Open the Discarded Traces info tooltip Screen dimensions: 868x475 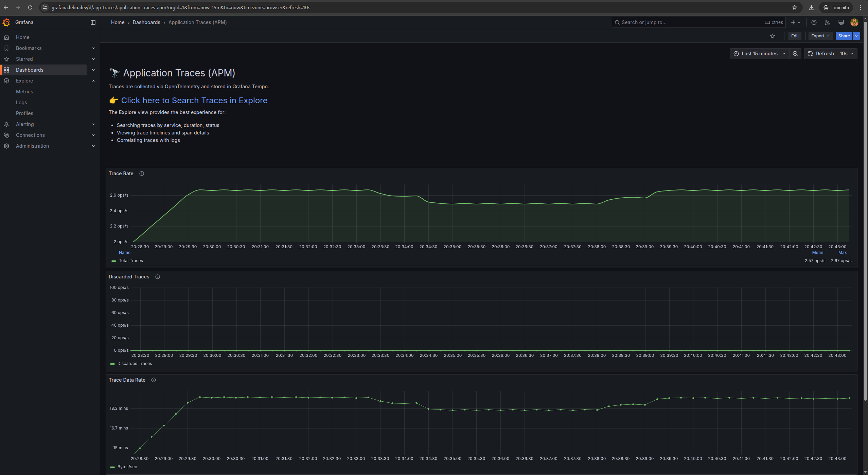157,277
